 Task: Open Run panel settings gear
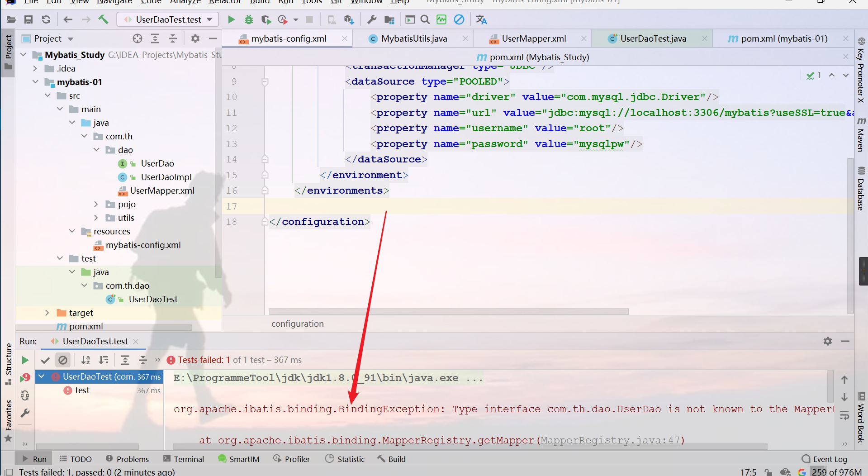click(x=827, y=341)
